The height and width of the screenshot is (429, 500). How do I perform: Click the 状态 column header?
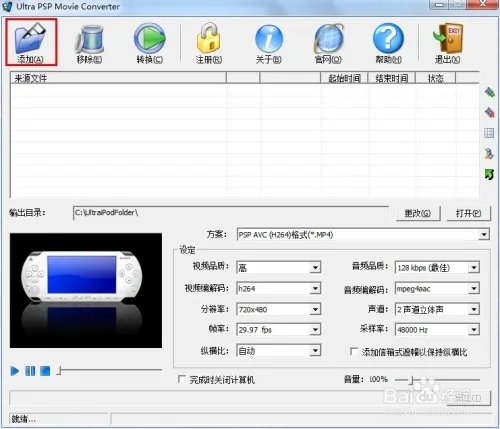(435, 78)
